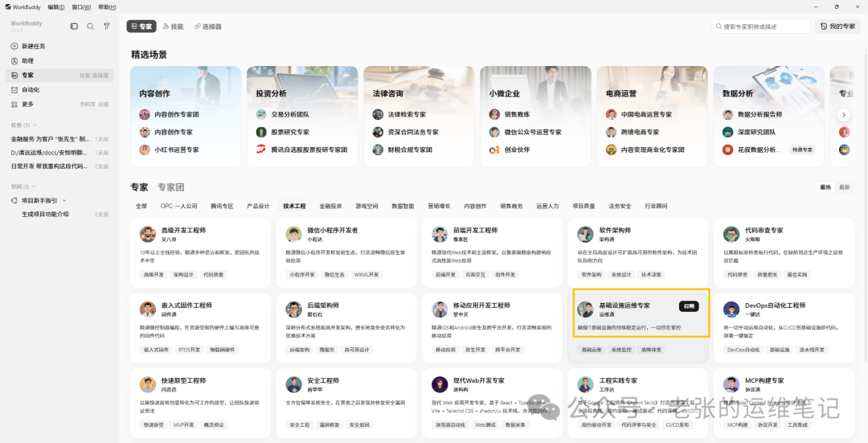Select the 数据智能 category tab
Image resolution: width=868 pixels, height=443 pixels.
pyautogui.click(x=403, y=206)
